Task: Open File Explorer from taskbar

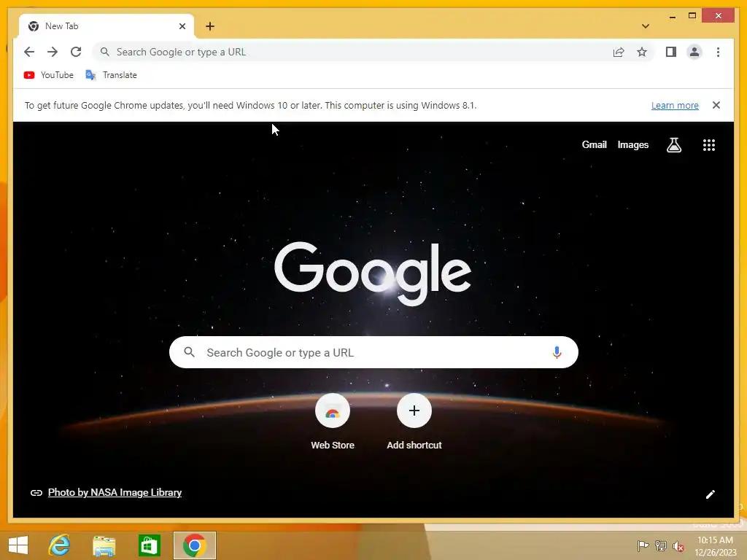Action: [x=104, y=545]
